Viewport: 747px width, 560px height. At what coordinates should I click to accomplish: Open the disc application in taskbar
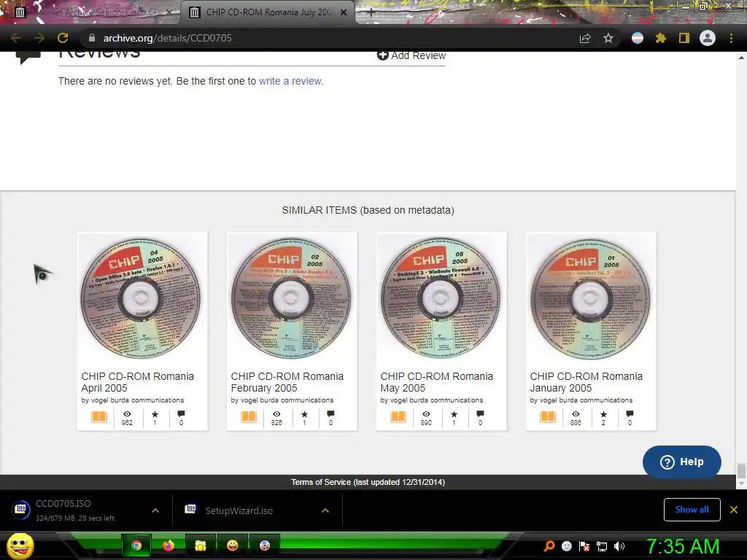(264, 545)
